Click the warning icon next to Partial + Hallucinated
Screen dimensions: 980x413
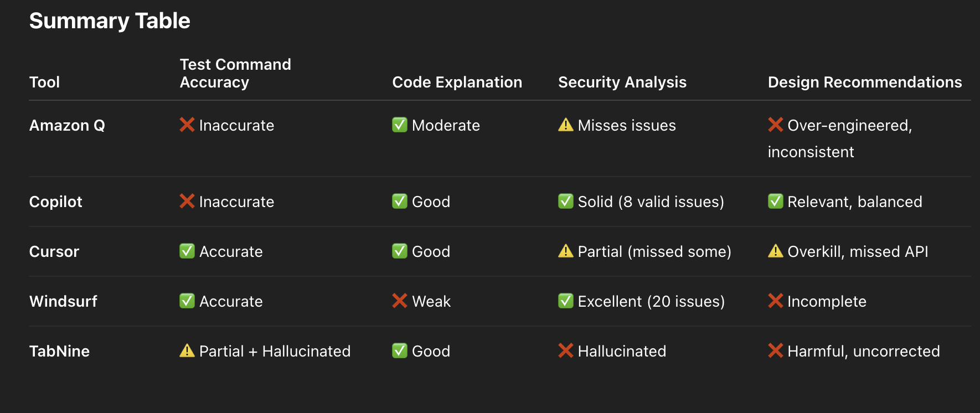(x=187, y=351)
